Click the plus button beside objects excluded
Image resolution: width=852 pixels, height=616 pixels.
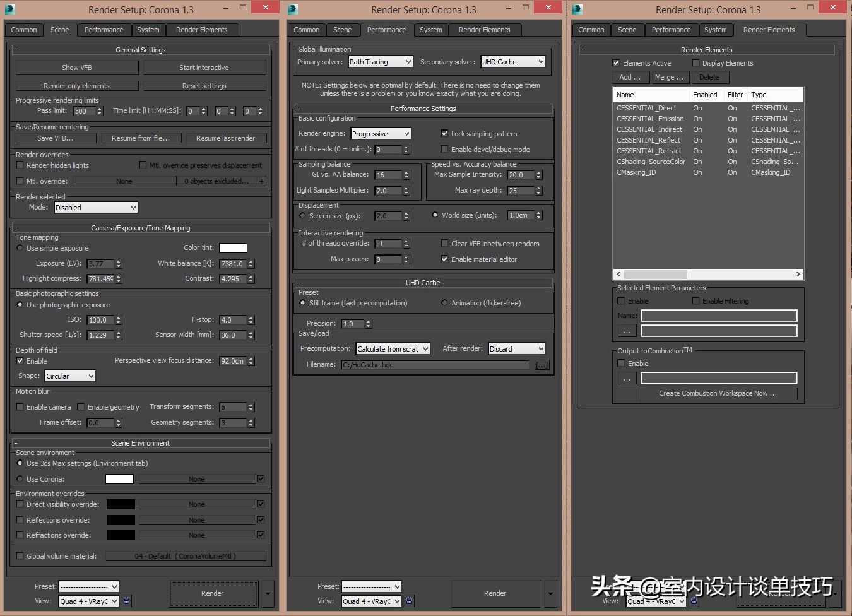pos(261,181)
